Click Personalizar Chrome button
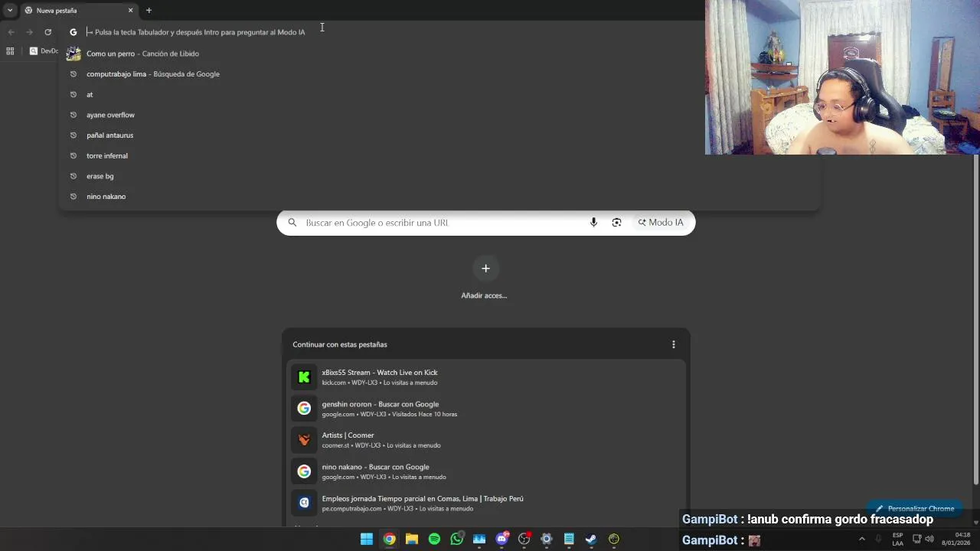 click(x=915, y=508)
